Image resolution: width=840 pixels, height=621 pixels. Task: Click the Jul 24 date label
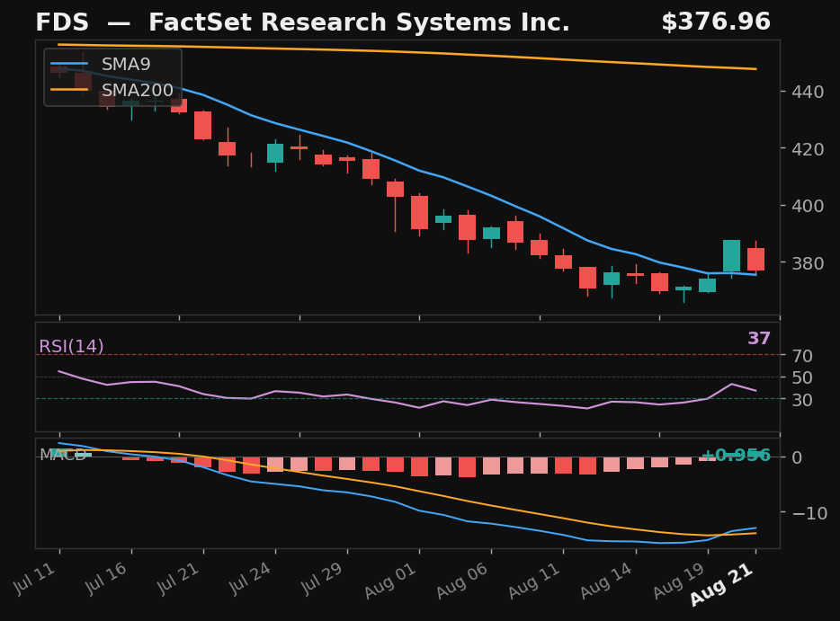251,578
